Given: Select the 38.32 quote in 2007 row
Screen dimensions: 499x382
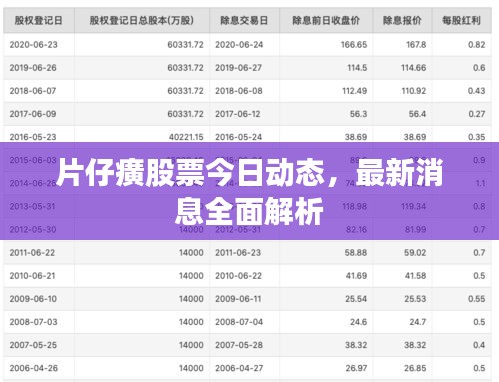Looking at the screenshot, I should tap(415, 345).
